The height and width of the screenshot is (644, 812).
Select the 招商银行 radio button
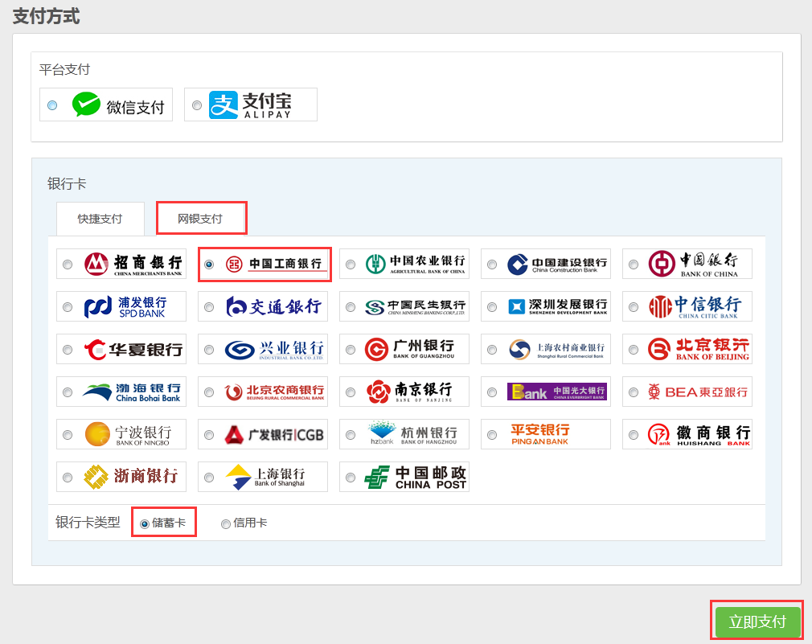(68, 265)
